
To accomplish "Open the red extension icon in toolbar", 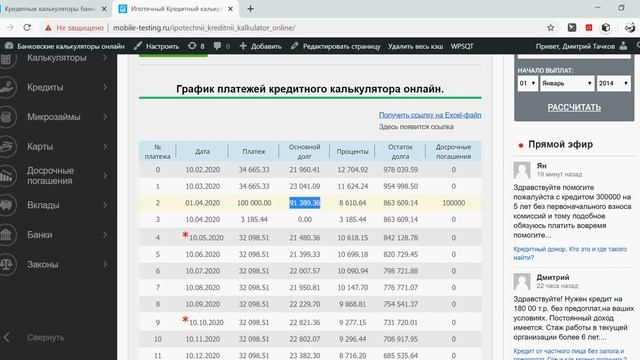I will click(x=589, y=28).
